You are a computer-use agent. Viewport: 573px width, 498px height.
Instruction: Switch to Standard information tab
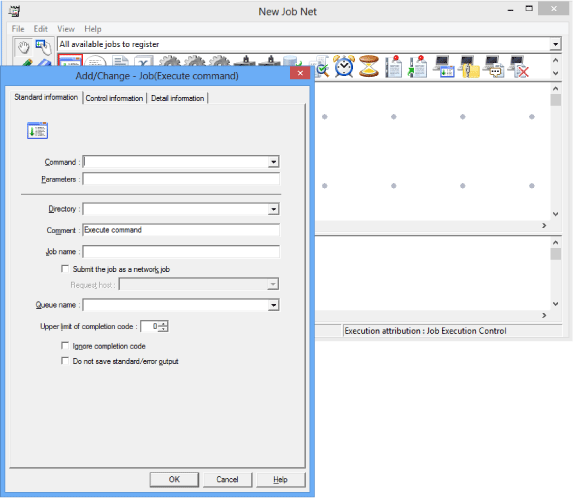pyautogui.click(x=46, y=97)
